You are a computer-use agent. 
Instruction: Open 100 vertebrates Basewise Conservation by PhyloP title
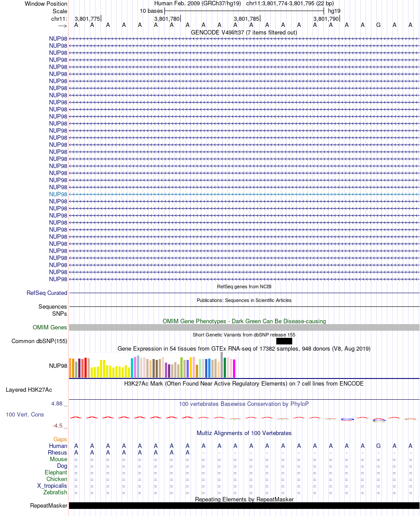click(x=244, y=404)
